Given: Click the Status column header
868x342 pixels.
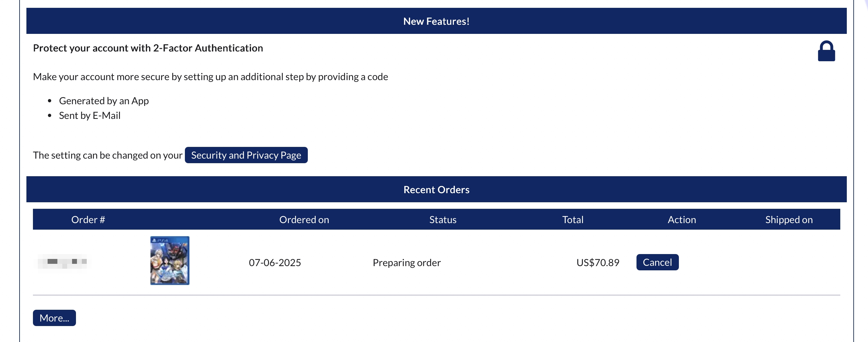Looking at the screenshot, I should pyautogui.click(x=442, y=220).
